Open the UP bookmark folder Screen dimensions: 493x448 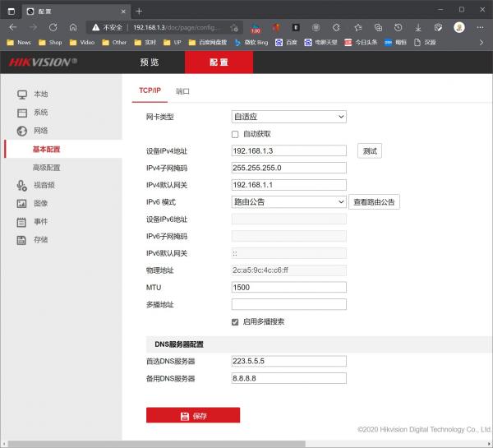[173, 43]
